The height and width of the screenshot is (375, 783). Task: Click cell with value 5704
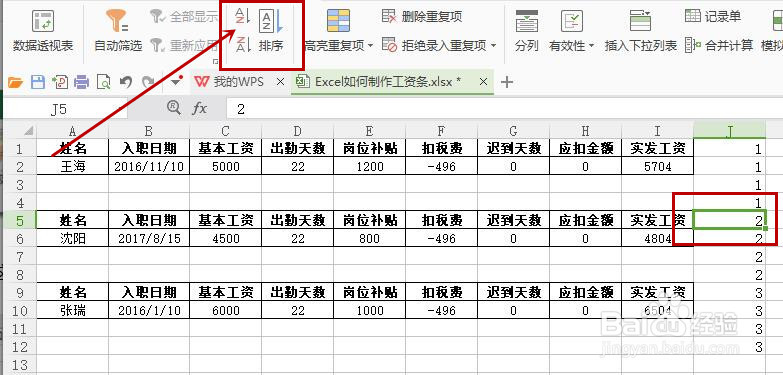point(658,166)
